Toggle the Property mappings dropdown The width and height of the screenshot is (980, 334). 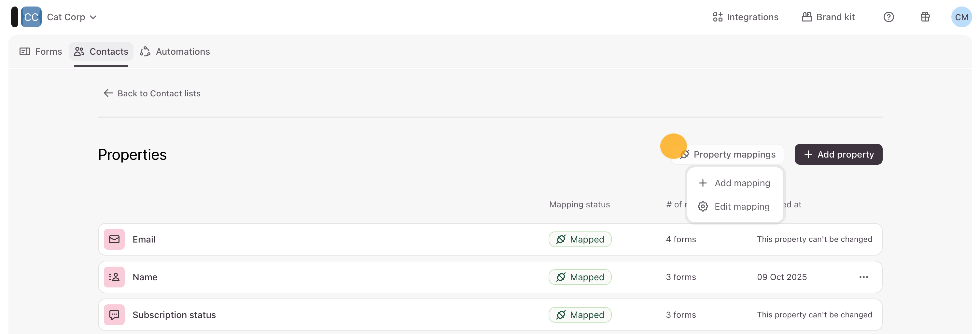coord(728,154)
